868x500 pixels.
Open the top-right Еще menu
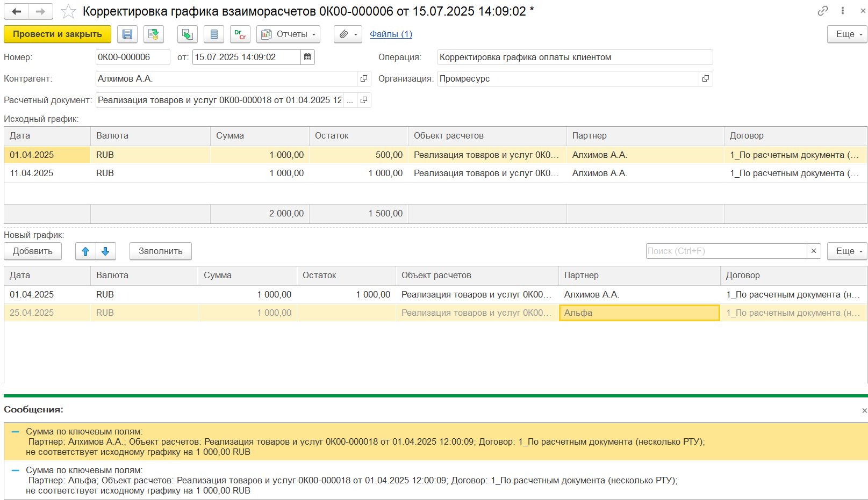point(847,34)
